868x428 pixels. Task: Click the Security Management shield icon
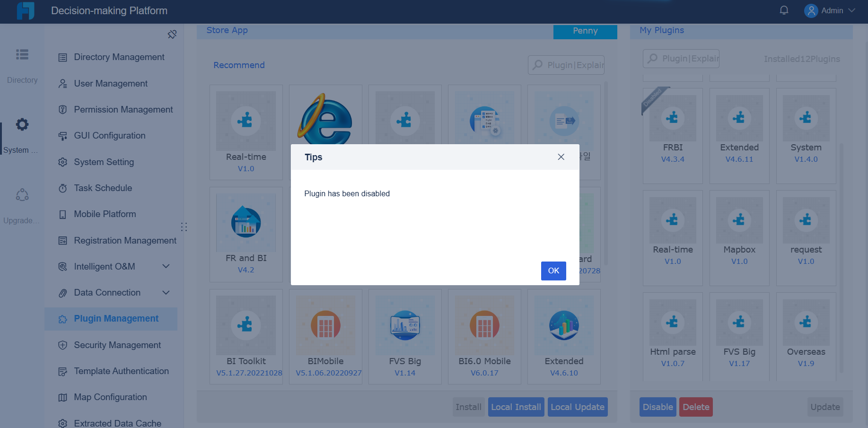[x=62, y=345]
